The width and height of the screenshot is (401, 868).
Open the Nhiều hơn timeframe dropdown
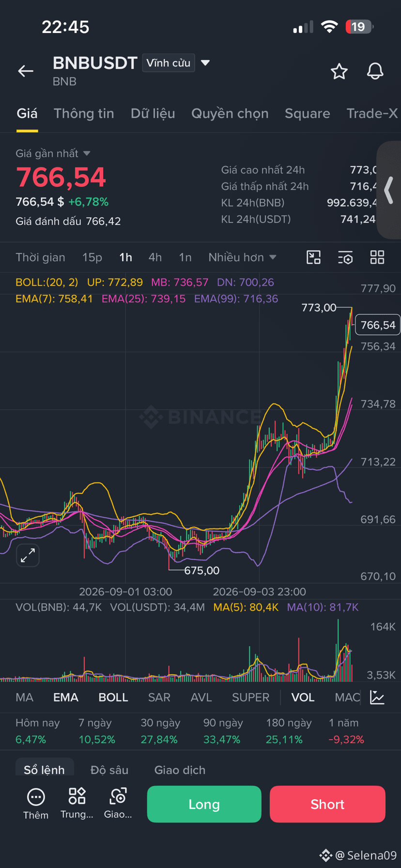point(242,257)
